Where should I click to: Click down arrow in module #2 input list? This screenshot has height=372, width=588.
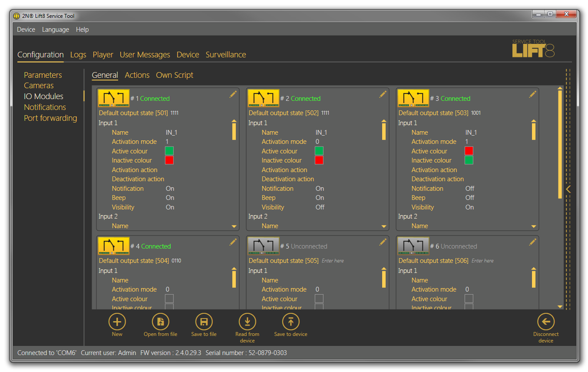pos(384,226)
